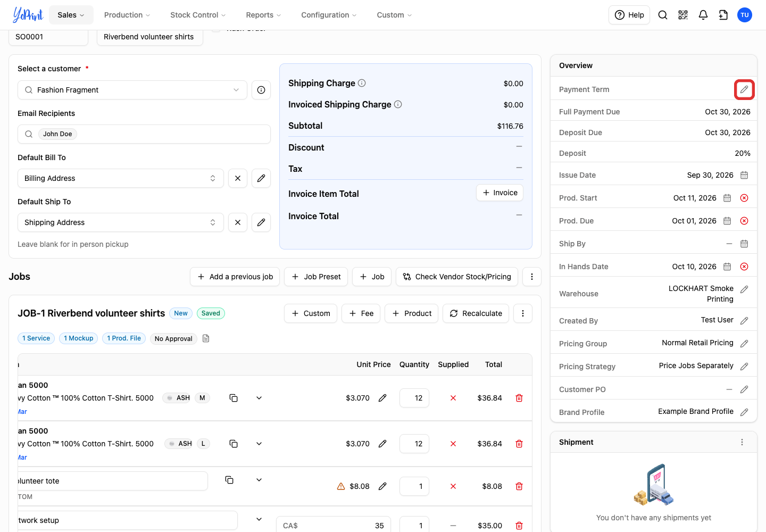Click quantity field of the ASH M line

(x=414, y=398)
